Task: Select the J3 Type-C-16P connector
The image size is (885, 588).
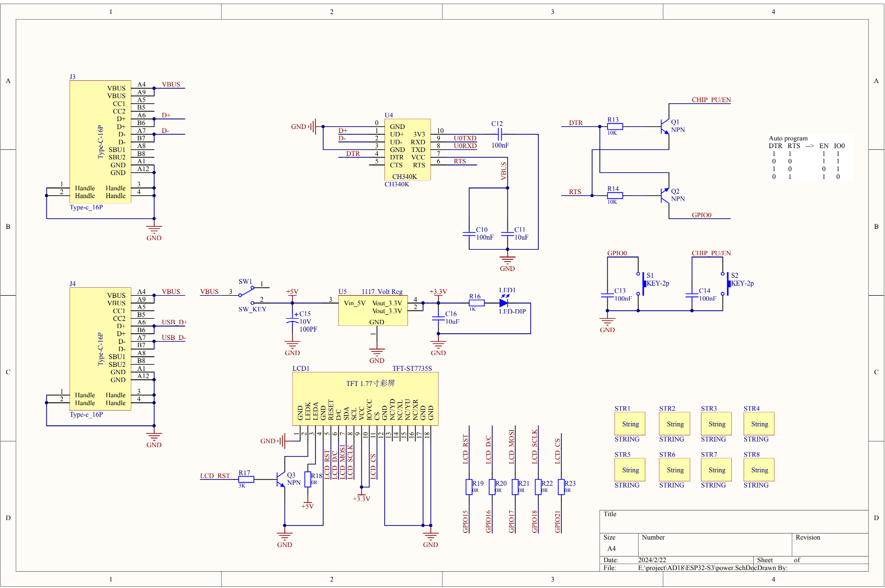Action: click(100, 142)
